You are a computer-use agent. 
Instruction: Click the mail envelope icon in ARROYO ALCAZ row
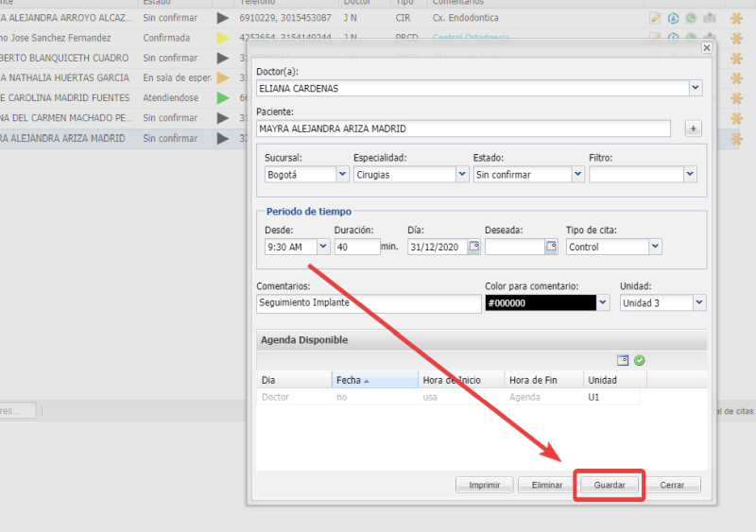(x=710, y=18)
